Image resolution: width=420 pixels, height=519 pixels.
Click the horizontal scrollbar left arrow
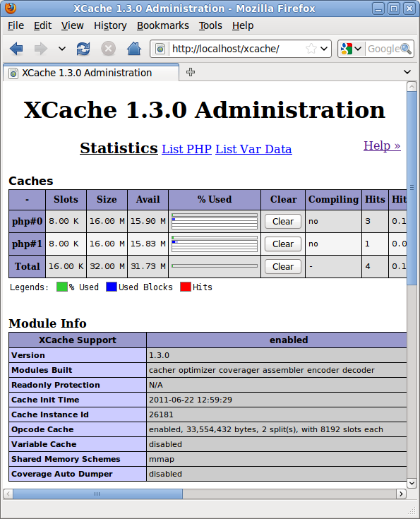click(8, 494)
